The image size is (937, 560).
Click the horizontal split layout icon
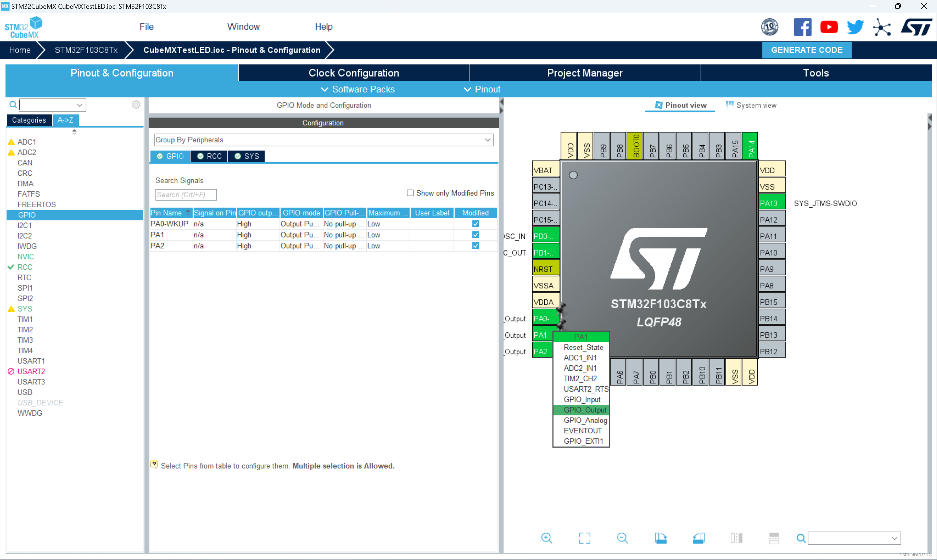[774, 538]
